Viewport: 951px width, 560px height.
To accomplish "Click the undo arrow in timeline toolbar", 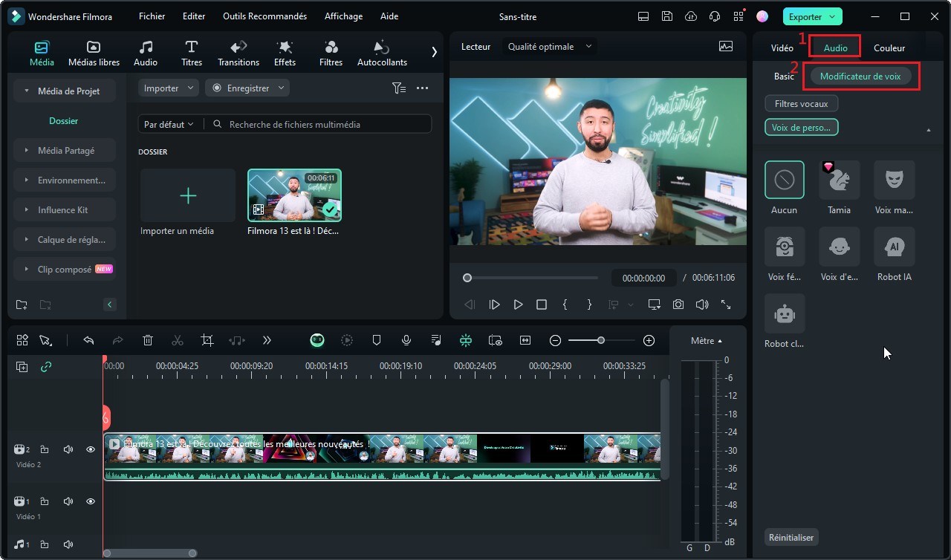I will click(88, 340).
